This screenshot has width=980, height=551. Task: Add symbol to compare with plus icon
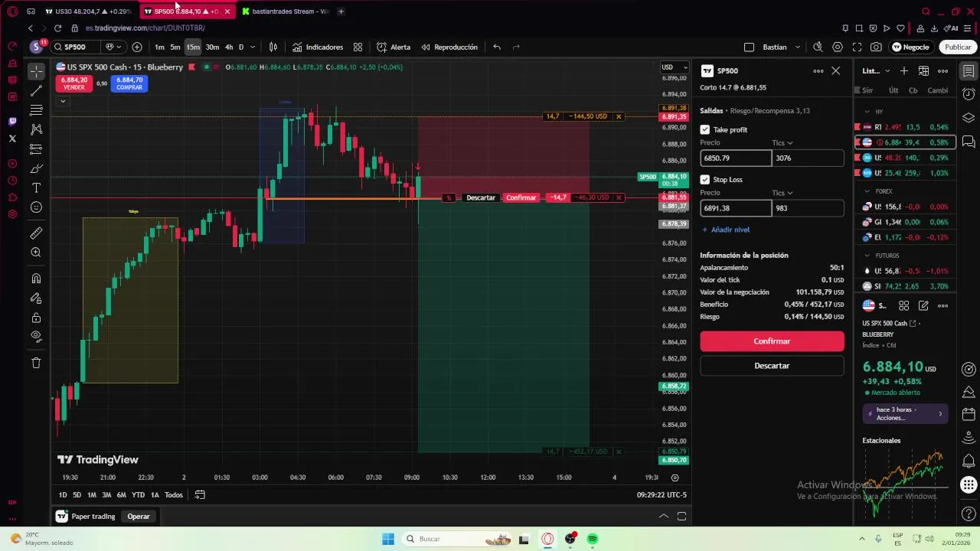(137, 47)
